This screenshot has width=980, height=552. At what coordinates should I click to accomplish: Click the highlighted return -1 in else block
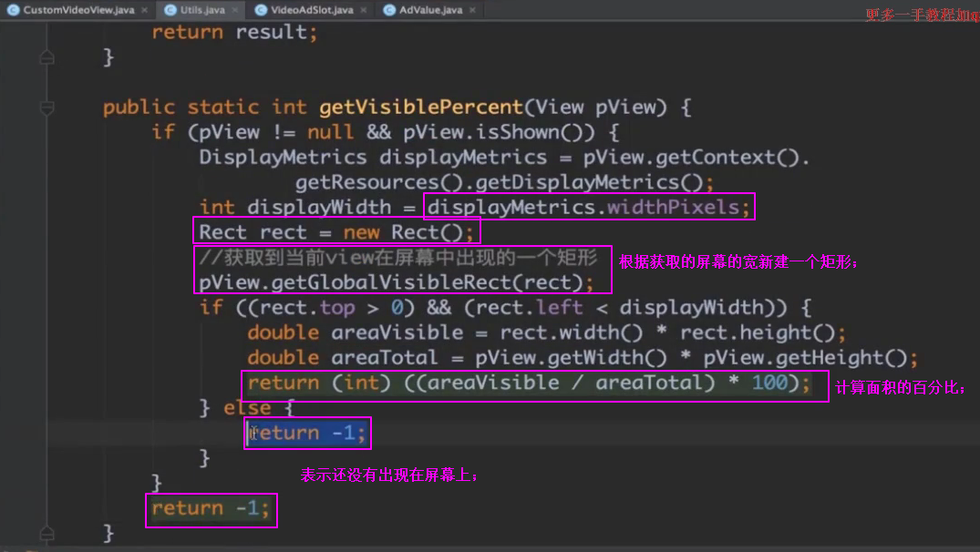pyautogui.click(x=307, y=434)
